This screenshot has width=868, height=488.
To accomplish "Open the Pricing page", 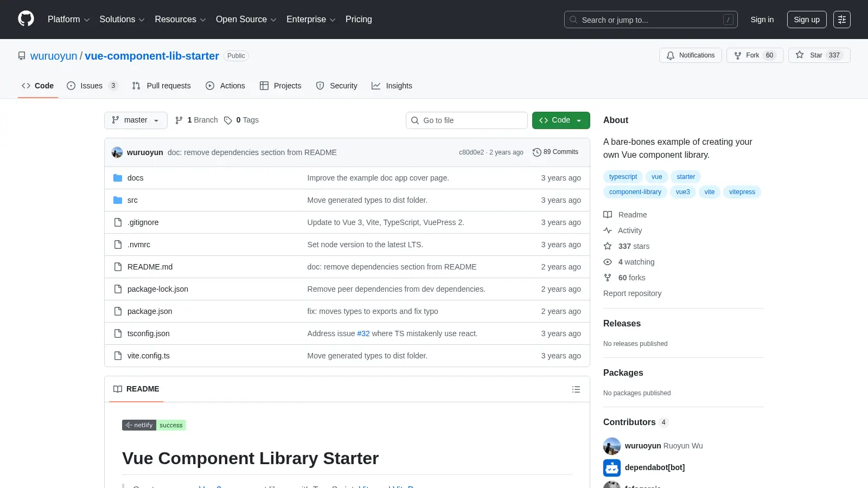I will coord(359,20).
